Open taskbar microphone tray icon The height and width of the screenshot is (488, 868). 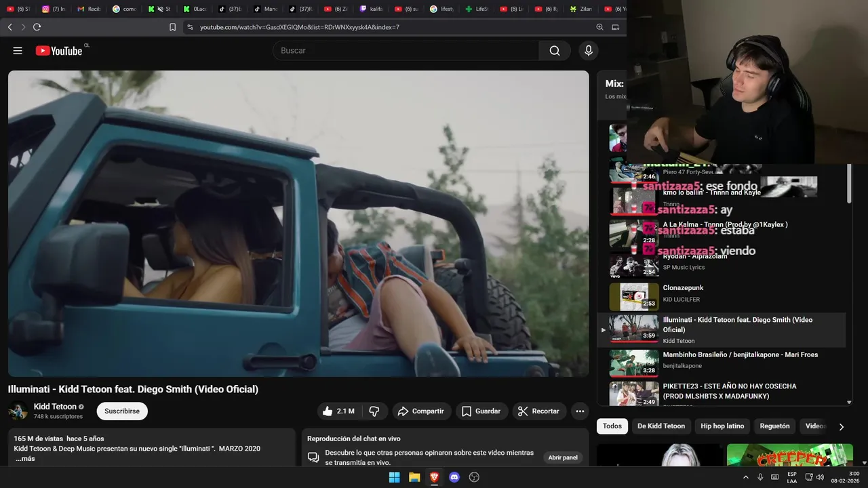(x=760, y=477)
